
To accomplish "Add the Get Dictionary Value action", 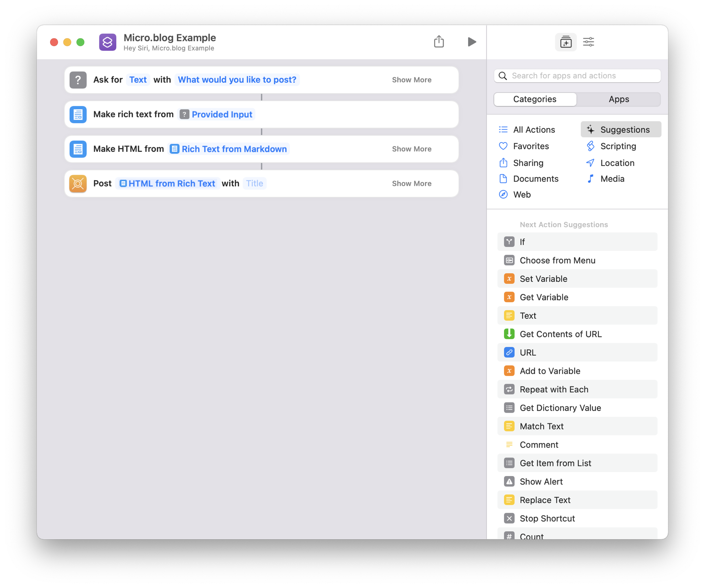I will [x=577, y=408].
